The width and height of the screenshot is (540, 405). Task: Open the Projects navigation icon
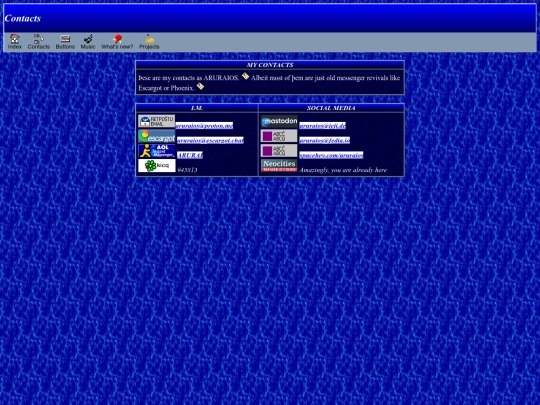(x=149, y=42)
